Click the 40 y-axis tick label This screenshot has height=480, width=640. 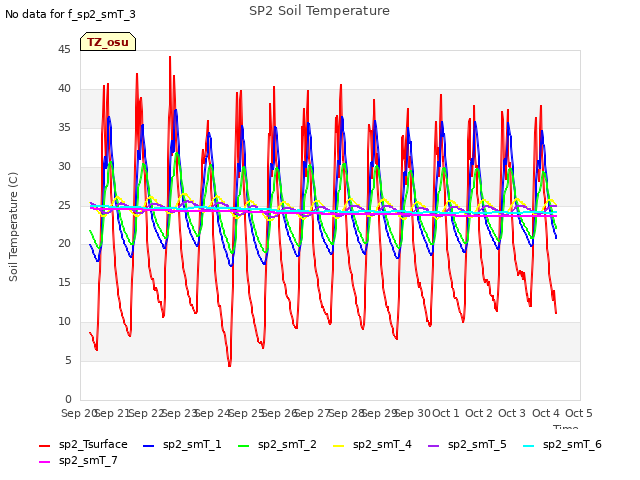(64, 89)
